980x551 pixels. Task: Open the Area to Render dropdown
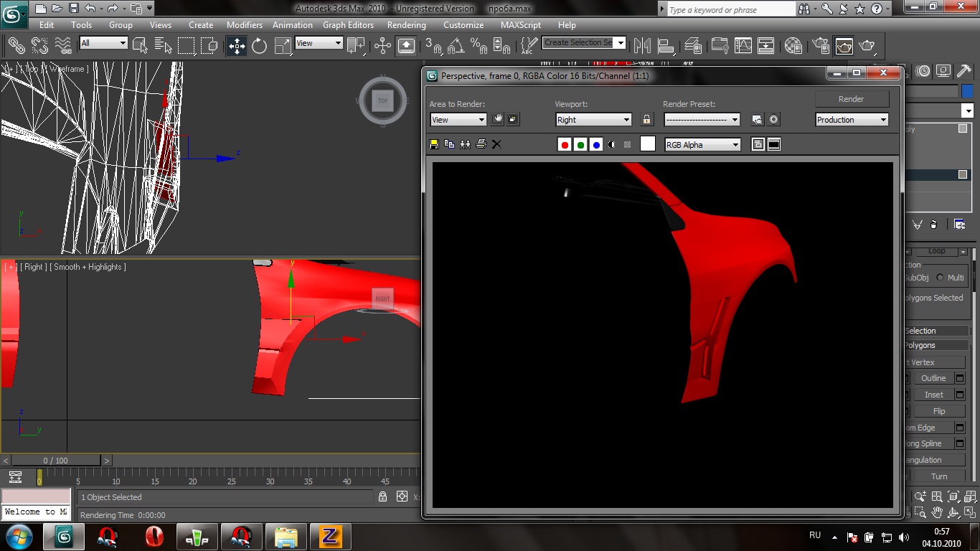coord(458,120)
